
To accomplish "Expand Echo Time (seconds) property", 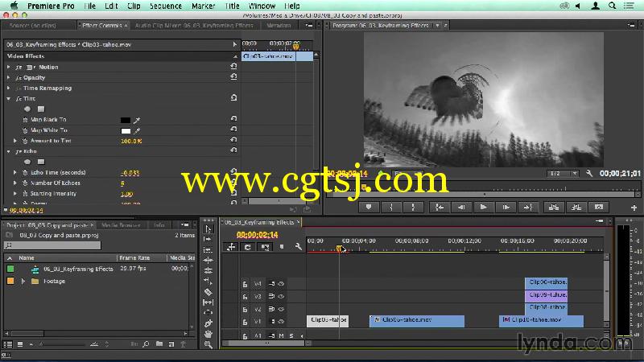I will click(x=15, y=172).
